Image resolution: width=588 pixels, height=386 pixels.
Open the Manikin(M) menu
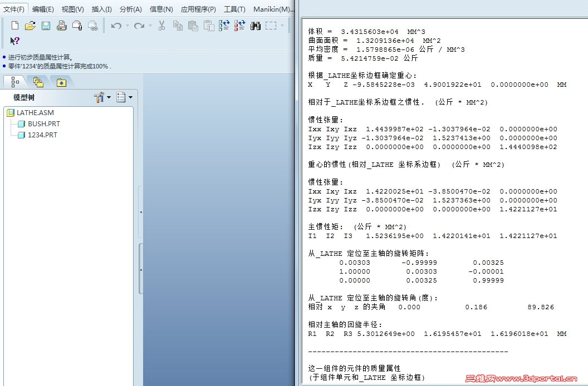click(x=273, y=9)
